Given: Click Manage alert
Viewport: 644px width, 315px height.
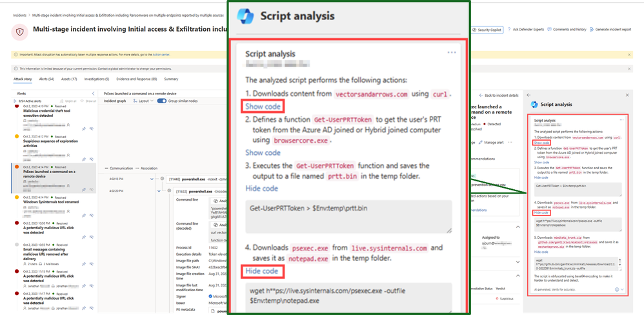Looking at the screenshot, I should click(491, 142).
